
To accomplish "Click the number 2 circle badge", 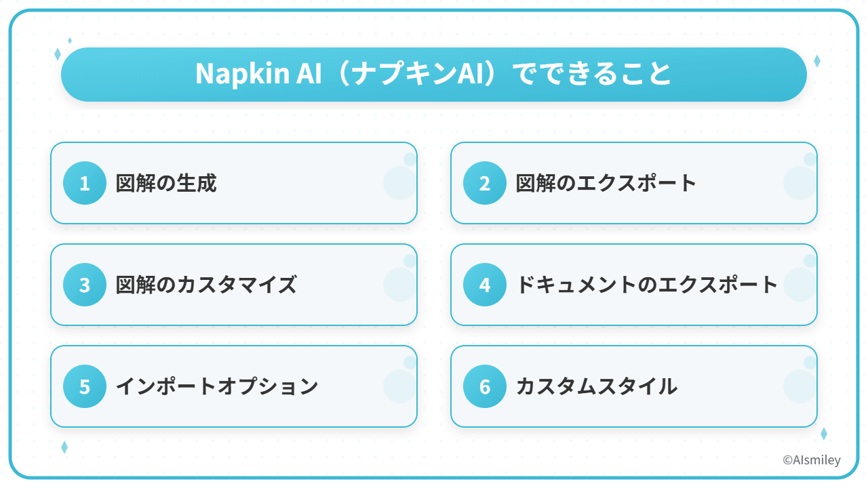I will point(485,183).
